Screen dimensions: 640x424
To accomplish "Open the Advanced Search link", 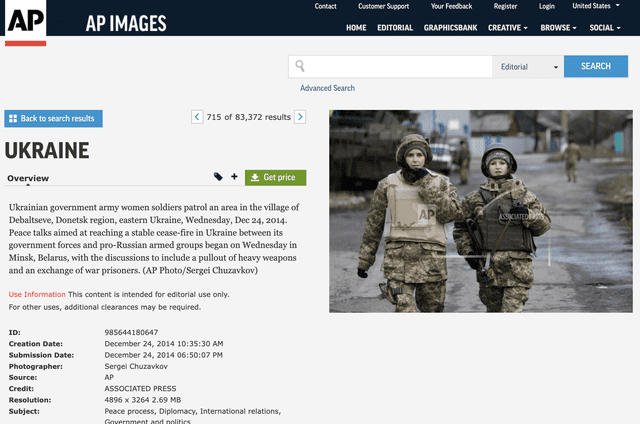I will (x=327, y=88).
